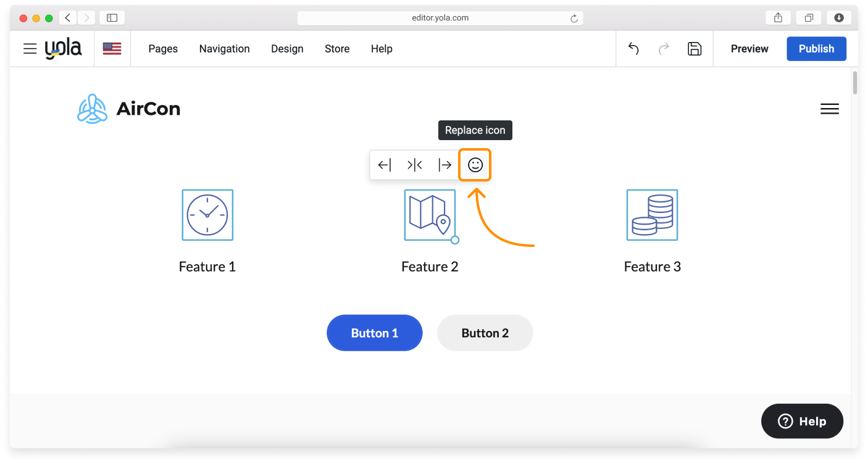Select the map icon above Feature 2
Viewport: 868px width, 463px height.
pos(430,215)
